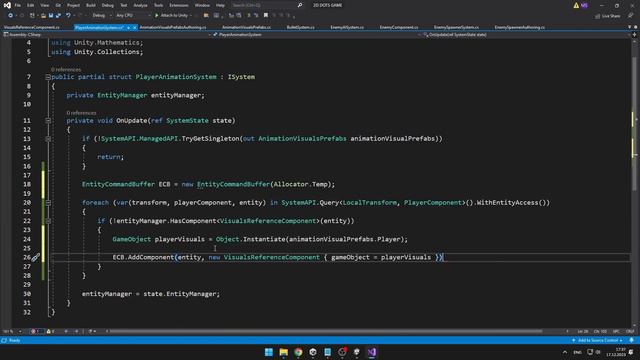Open the OnUpdate member dropdown
640x360 pixels.
pos(527,35)
